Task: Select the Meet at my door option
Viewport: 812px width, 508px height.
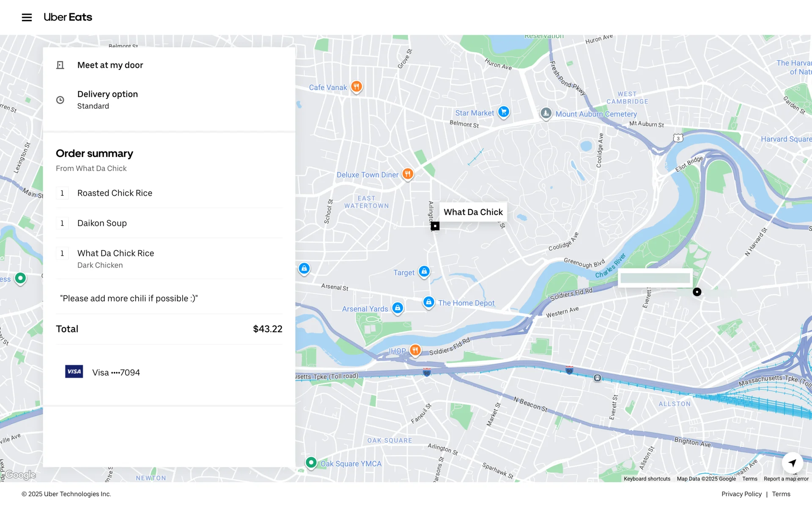Action: click(x=110, y=65)
